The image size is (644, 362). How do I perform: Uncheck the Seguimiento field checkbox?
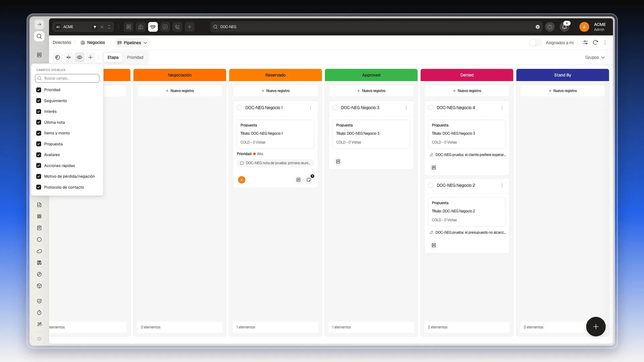pyautogui.click(x=39, y=101)
